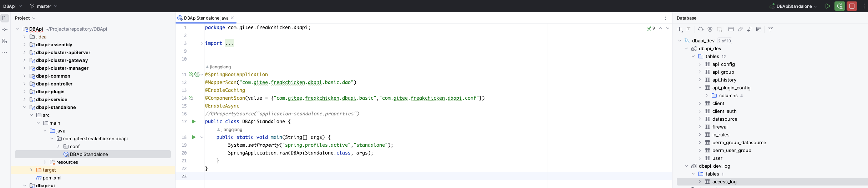This screenshot has height=188, width=868.
Task: Click the Rerun Debug button
Action: [839, 6]
